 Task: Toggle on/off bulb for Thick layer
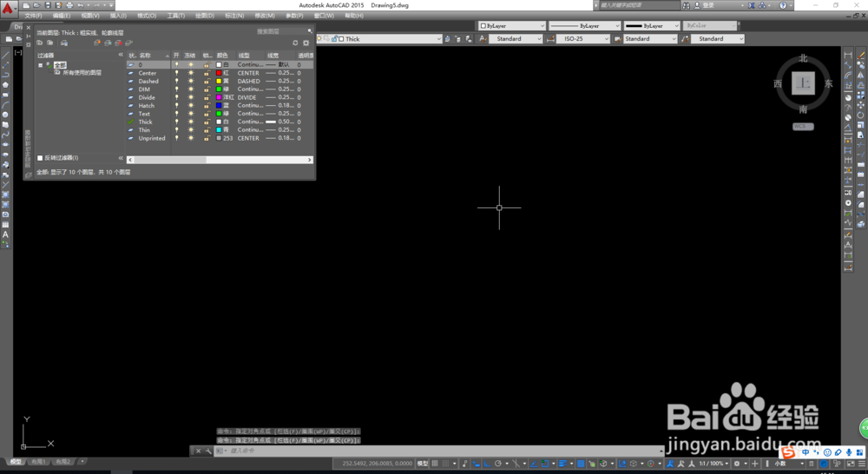[x=176, y=122]
